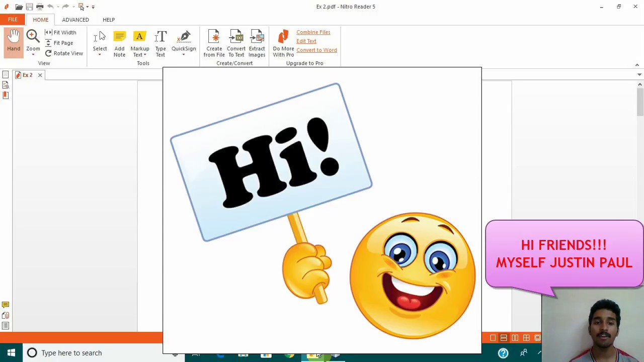Open the Comments pane sidebar icon
The image size is (644, 362).
[x=6, y=305]
